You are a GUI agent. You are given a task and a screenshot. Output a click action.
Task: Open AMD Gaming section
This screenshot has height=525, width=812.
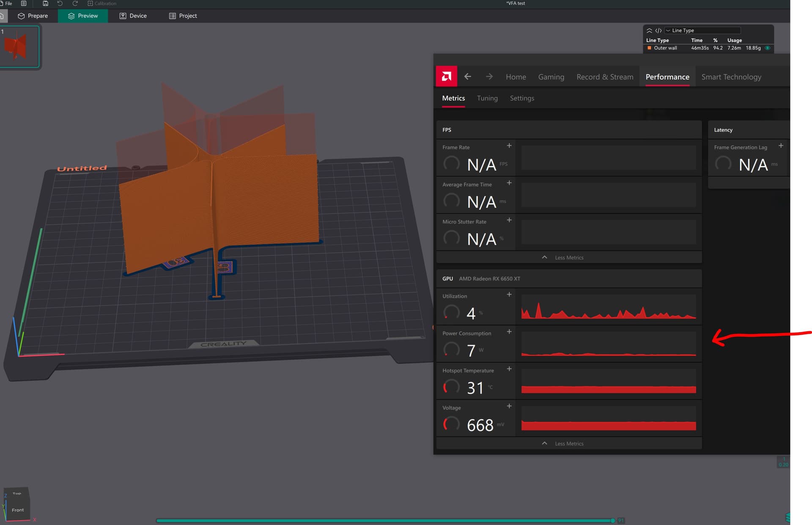click(x=551, y=77)
